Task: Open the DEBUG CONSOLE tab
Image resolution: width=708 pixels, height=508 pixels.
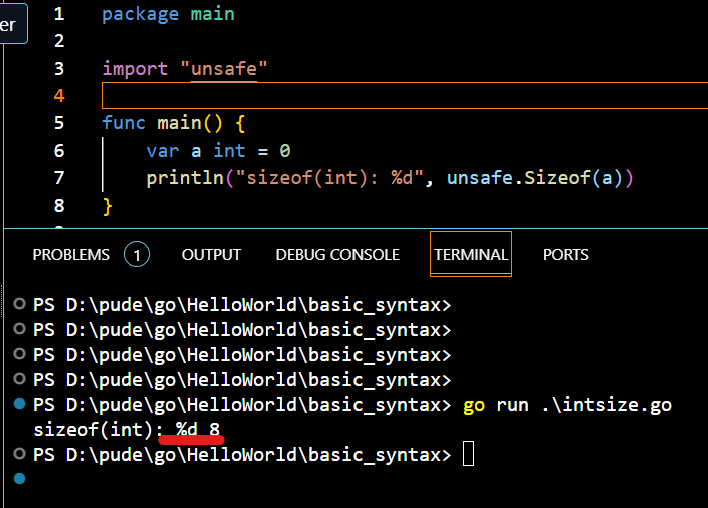Action: tap(337, 255)
